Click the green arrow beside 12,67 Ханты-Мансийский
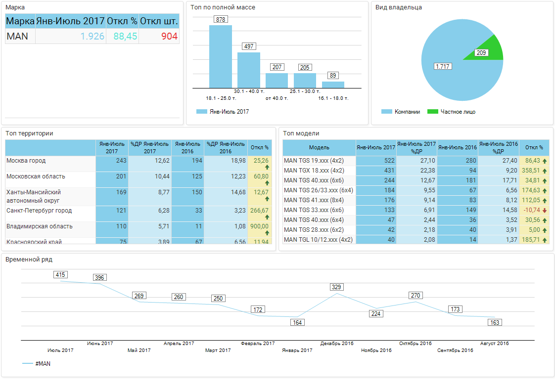The height and width of the screenshot is (392, 555). click(x=267, y=199)
